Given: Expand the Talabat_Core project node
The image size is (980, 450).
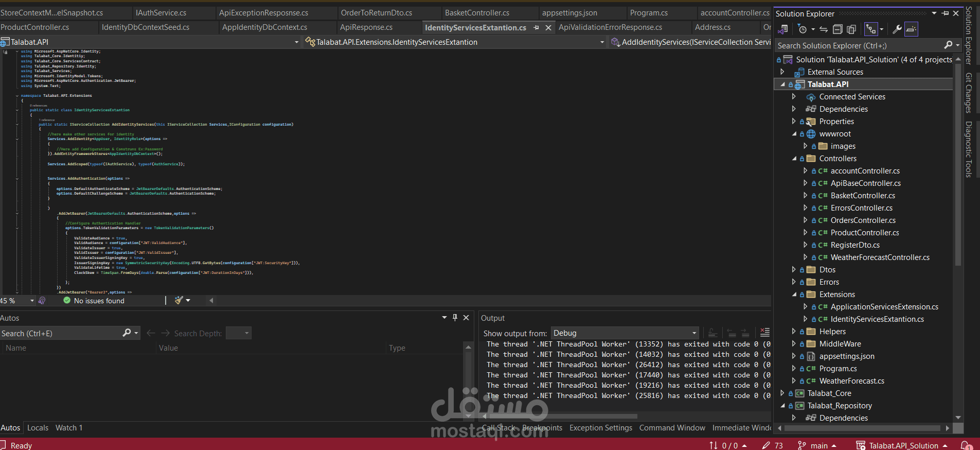Looking at the screenshot, I should coord(782,393).
